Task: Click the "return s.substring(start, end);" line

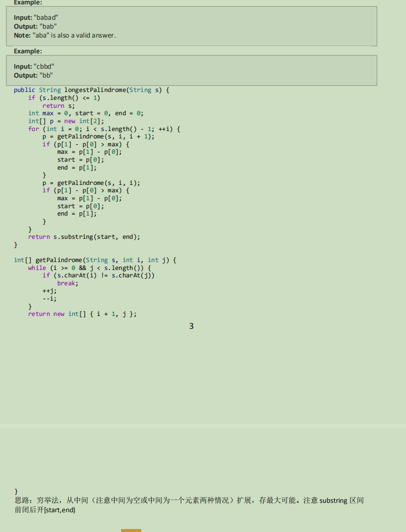Action: pos(84,237)
